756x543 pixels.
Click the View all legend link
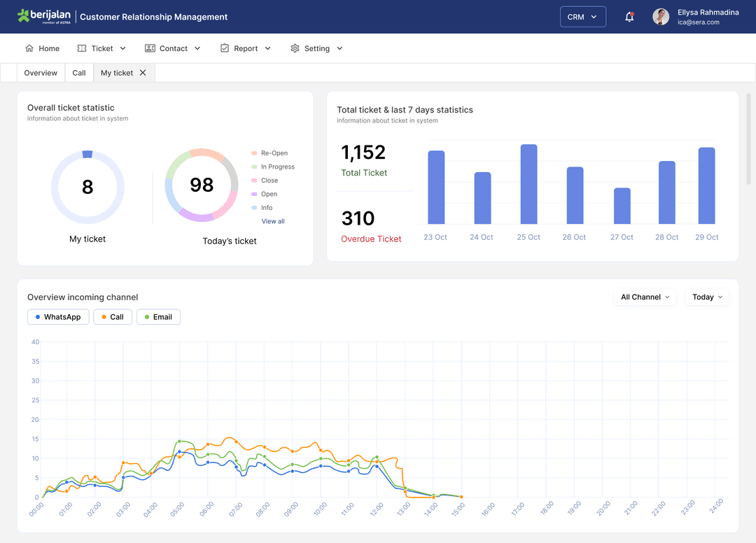[273, 221]
